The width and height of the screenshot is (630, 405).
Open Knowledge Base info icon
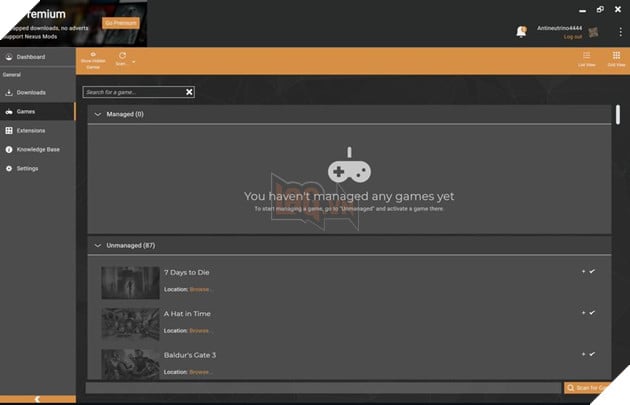point(9,149)
